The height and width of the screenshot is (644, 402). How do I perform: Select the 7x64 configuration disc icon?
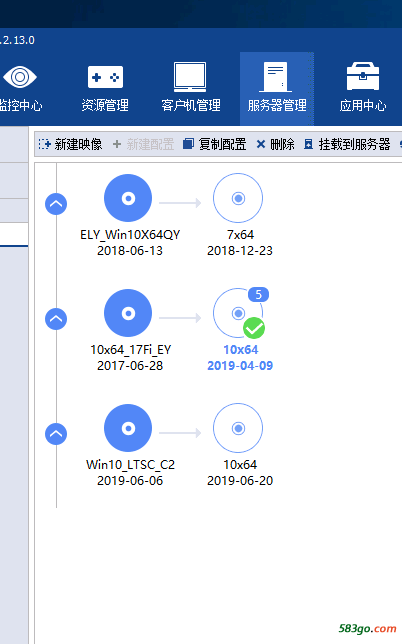pos(238,198)
